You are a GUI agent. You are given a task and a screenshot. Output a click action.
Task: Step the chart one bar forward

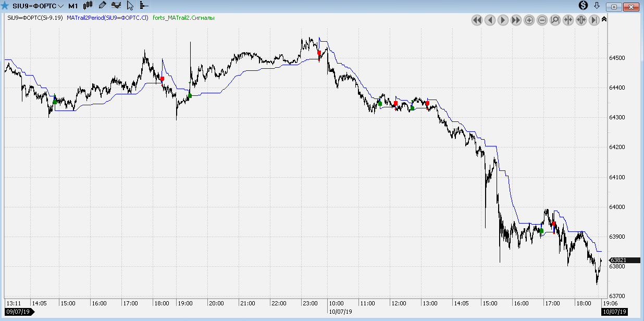(x=503, y=20)
